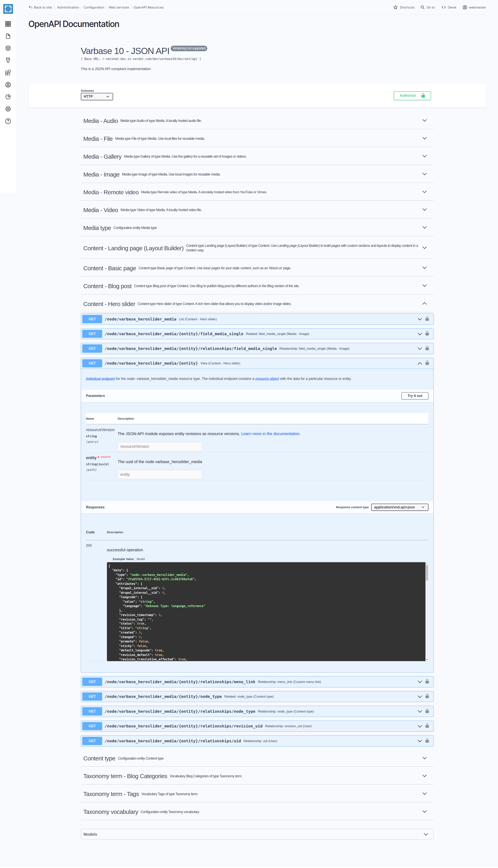Image resolution: width=498 pixels, height=868 pixels.
Task: Open the Schemes HTTP dropdown
Action: (97, 97)
